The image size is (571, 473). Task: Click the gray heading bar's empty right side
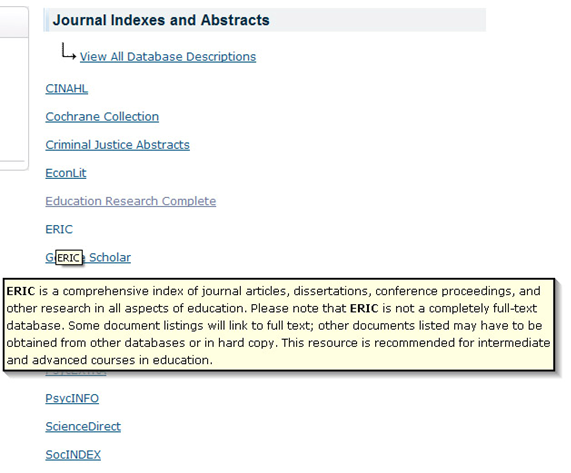coord(379,20)
